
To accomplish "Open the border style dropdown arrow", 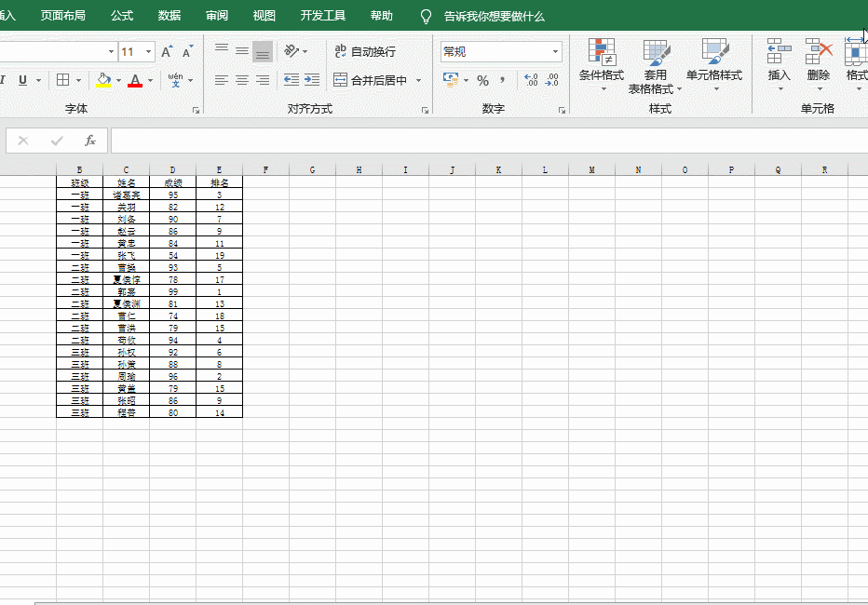I will [x=78, y=80].
